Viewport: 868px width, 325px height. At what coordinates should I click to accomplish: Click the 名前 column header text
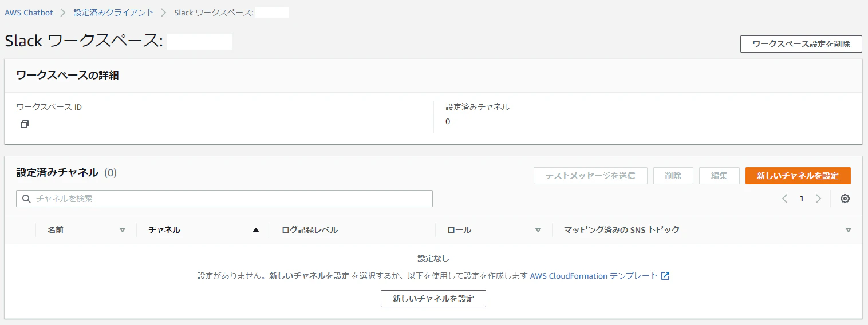point(56,230)
